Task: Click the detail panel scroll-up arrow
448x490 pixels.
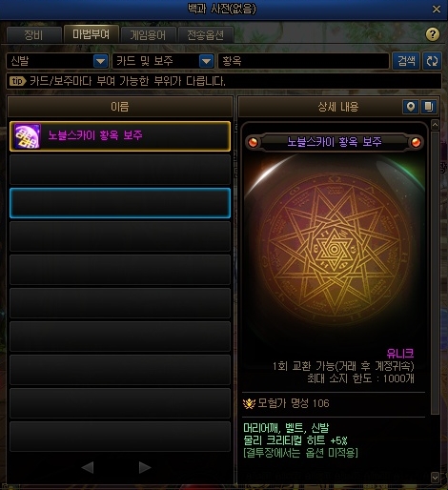Action: click(x=435, y=125)
